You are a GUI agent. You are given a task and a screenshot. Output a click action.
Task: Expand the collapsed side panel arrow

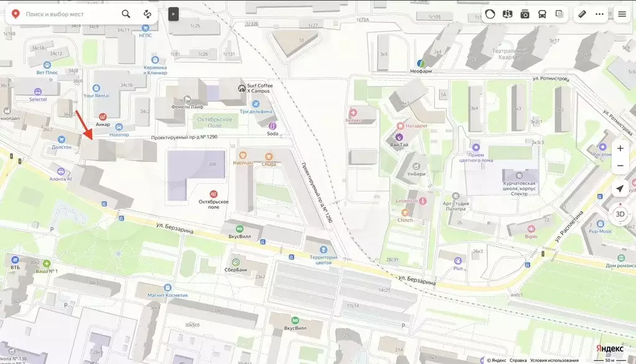tap(173, 14)
